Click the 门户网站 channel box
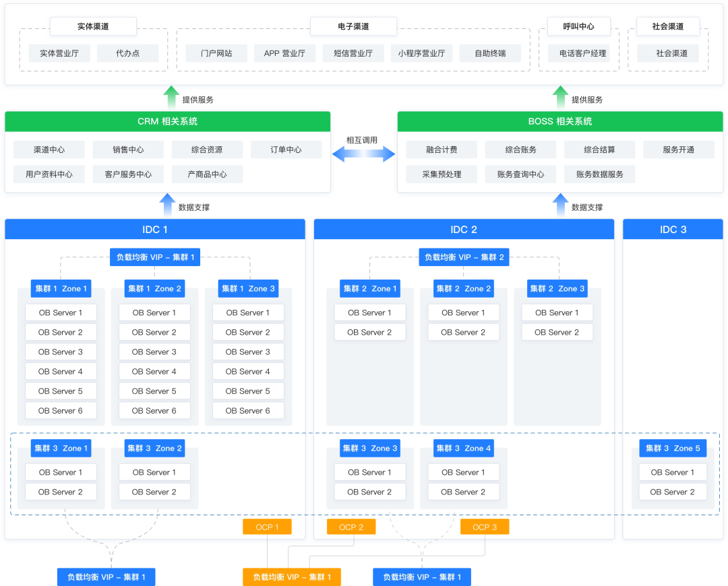Image resolution: width=728 pixels, height=586 pixels. coord(216,53)
